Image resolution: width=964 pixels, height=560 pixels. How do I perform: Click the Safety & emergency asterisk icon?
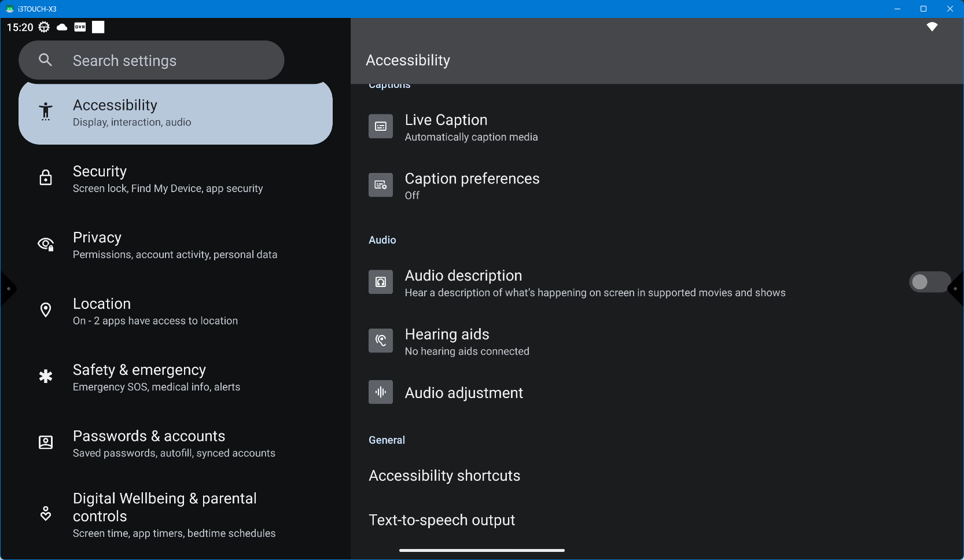click(x=46, y=377)
